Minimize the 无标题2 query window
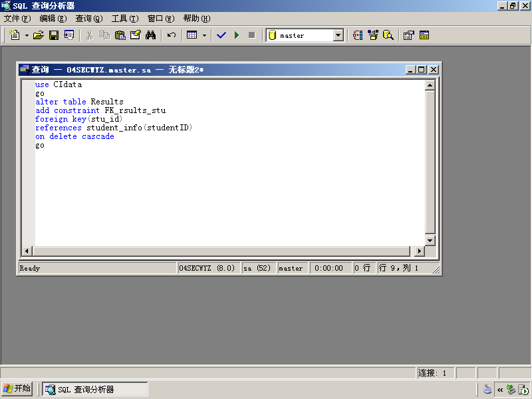 point(410,70)
